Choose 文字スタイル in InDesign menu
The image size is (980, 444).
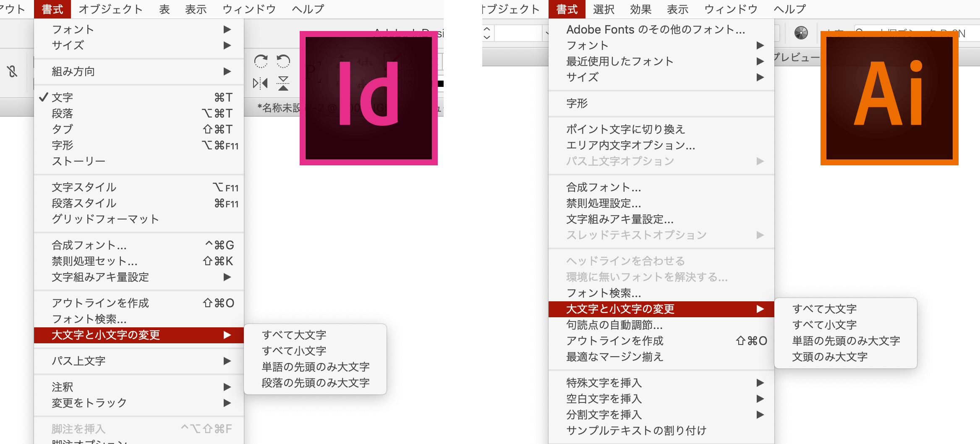pyautogui.click(x=139, y=187)
